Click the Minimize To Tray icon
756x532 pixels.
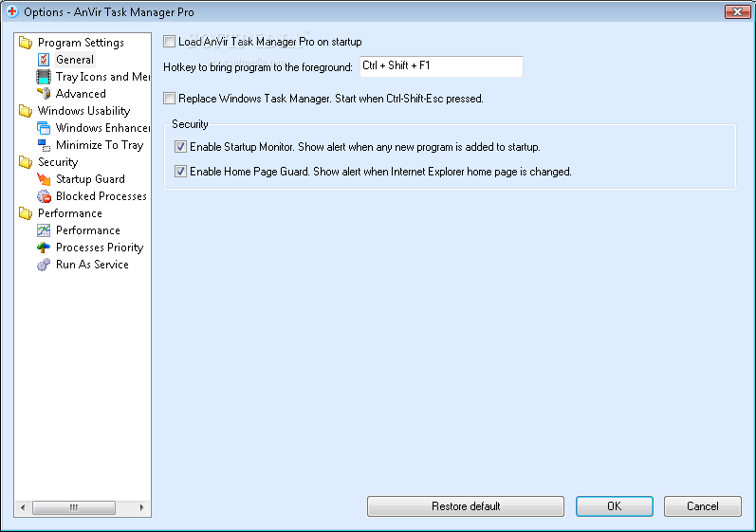44,145
